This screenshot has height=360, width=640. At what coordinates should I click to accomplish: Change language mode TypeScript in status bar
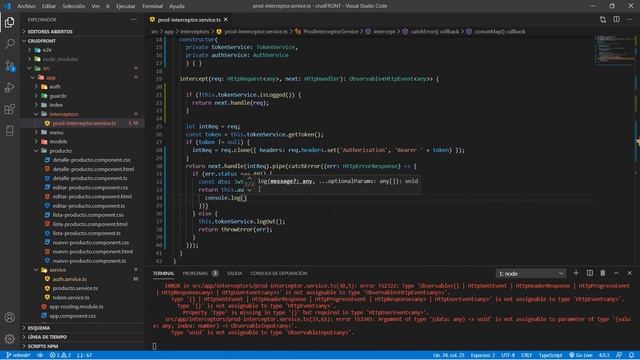click(x=550, y=355)
